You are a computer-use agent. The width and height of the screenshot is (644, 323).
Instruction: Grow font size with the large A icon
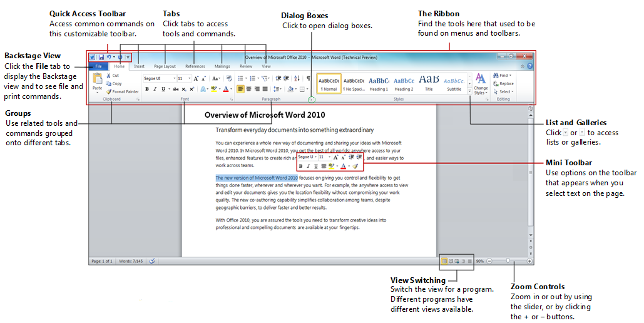click(x=196, y=78)
